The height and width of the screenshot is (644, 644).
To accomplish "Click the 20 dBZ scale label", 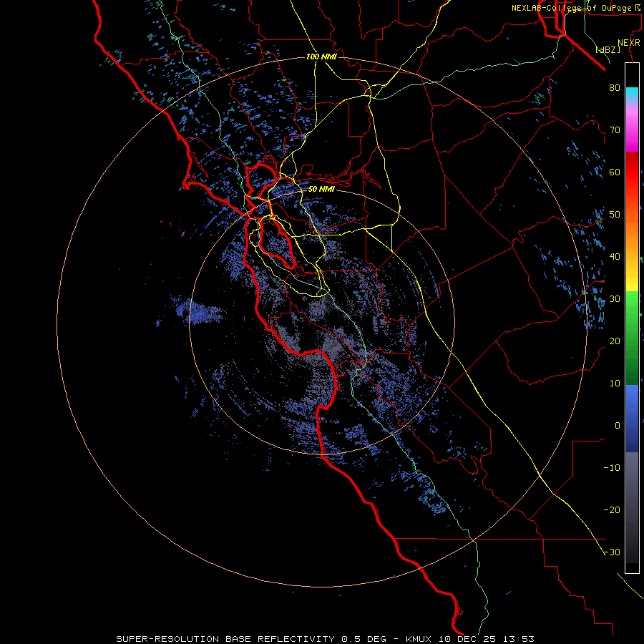I will pos(615,341).
